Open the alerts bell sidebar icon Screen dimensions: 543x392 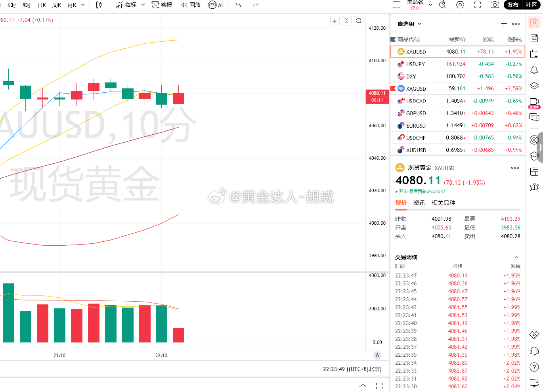[534, 70]
